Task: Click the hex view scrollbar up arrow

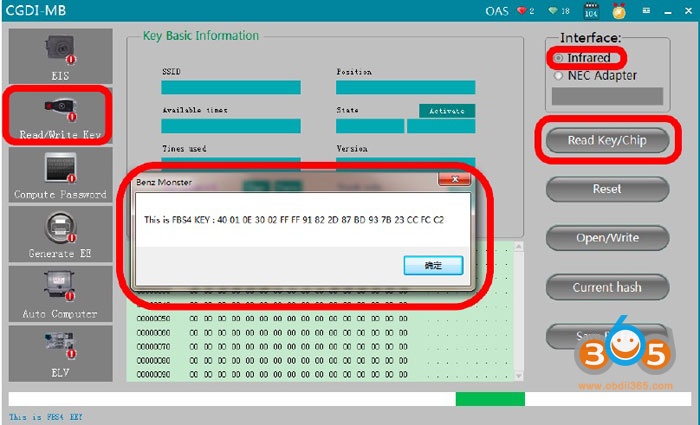Action: point(518,246)
